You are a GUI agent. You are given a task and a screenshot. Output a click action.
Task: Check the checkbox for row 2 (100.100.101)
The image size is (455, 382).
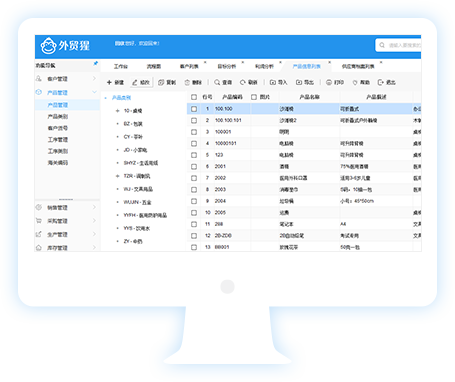coord(194,120)
